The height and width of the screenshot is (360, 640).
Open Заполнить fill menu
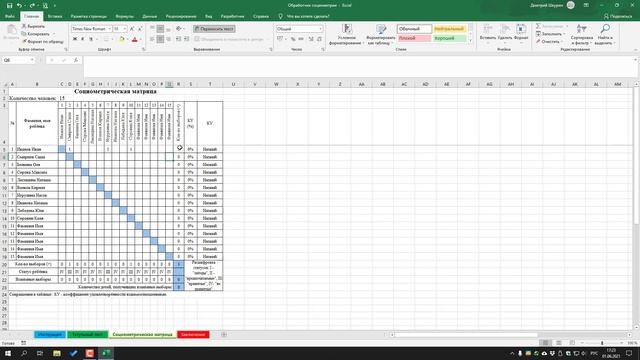[x=551, y=34]
